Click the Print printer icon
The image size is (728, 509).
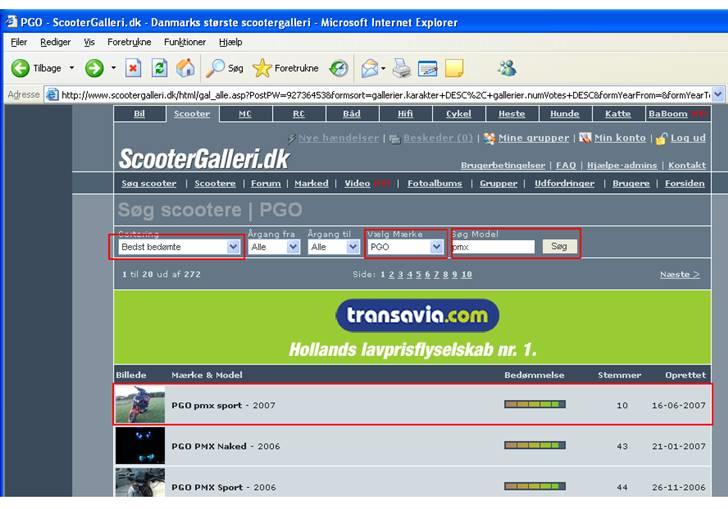[402, 68]
